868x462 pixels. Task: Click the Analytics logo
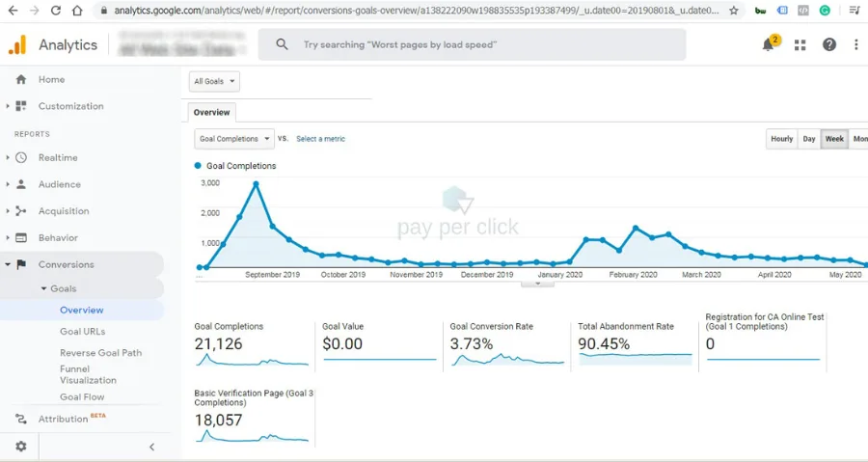(x=17, y=44)
